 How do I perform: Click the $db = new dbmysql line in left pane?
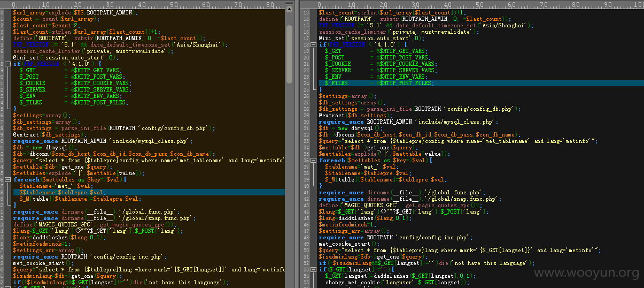click(x=45, y=147)
